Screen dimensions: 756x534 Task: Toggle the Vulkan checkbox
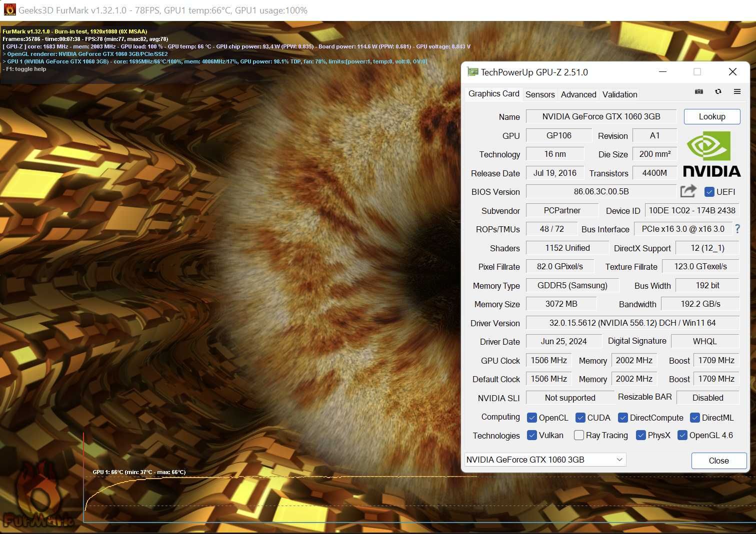click(532, 435)
